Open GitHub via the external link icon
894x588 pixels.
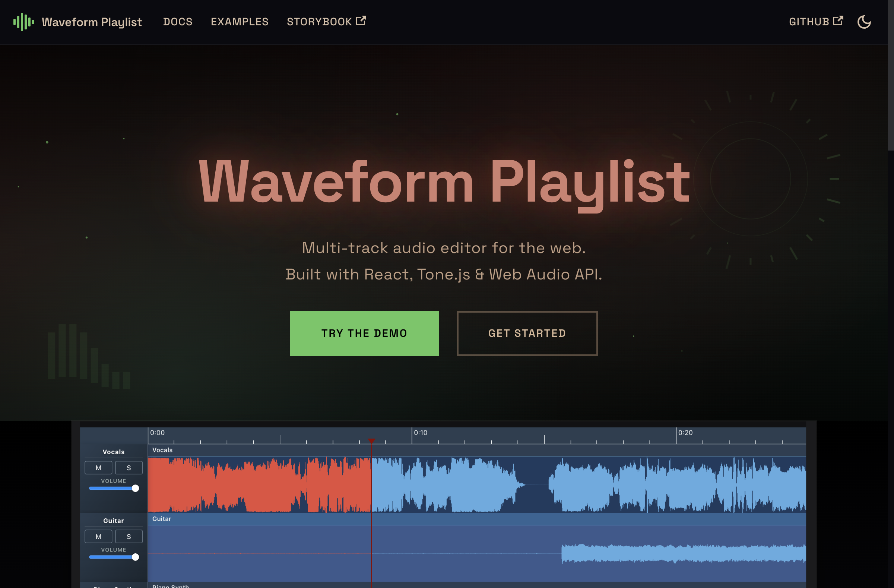pos(838,20)
